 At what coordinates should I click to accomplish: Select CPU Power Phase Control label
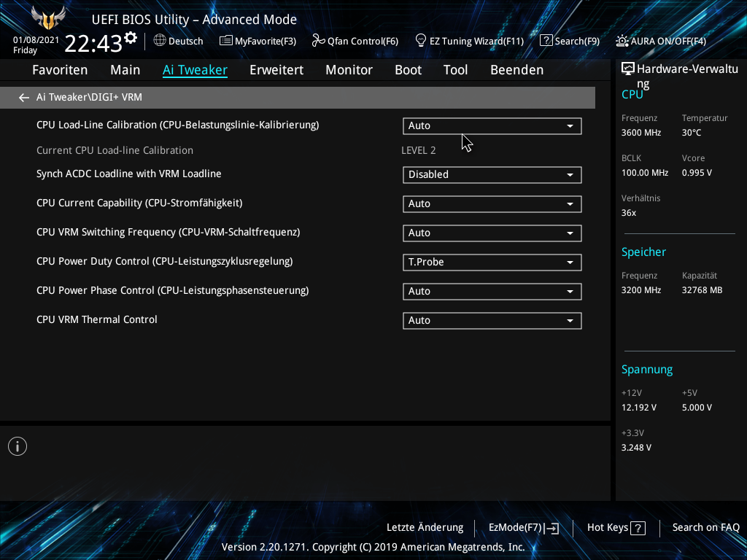[x=172, y=290]
